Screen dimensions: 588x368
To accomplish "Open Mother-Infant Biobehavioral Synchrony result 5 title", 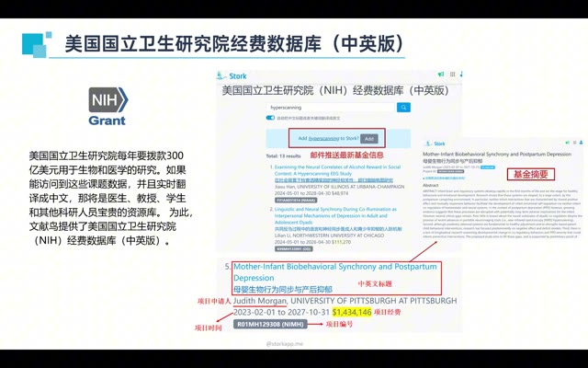I will (334, 272).
